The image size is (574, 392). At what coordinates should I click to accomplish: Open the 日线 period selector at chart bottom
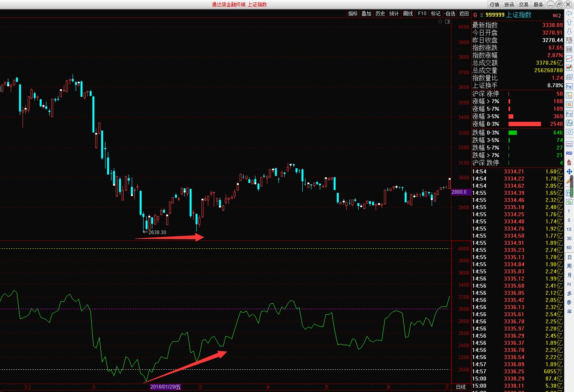coord(461,387)
